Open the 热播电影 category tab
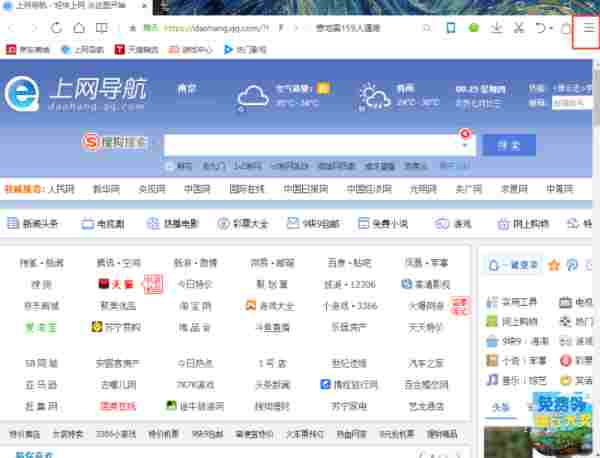 pyautogui.click(x=173, y=223)
